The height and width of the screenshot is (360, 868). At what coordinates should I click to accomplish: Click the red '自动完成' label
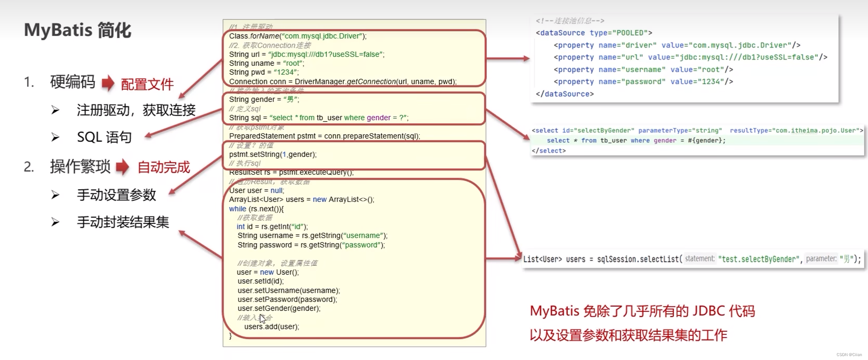tap(163, 167)
